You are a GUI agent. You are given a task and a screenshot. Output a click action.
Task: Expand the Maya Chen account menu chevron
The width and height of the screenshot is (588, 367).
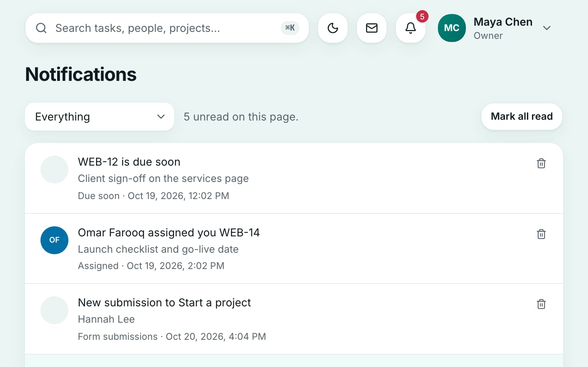coord(547,28)
